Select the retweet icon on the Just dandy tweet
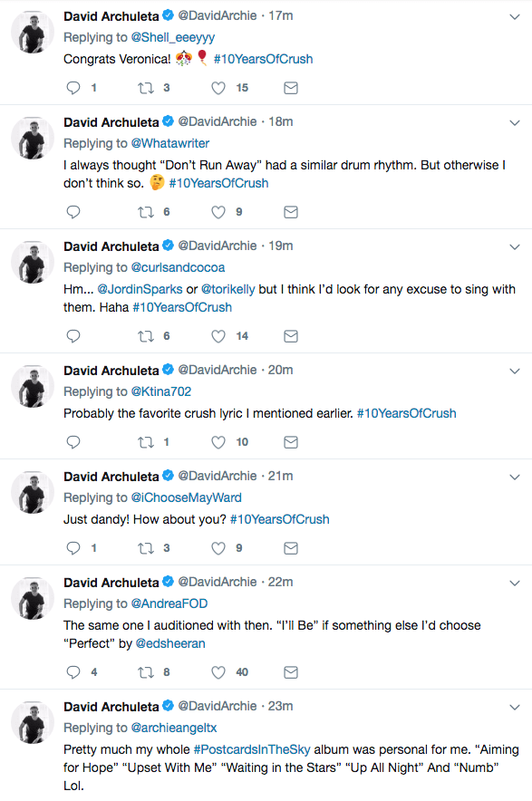The width and height of the screenshot is (532, 801). tap(143, 548)
